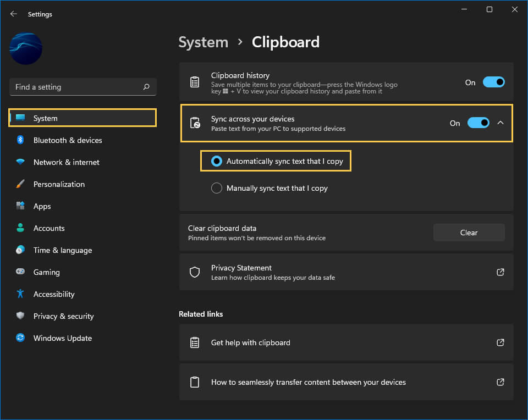Open How to seamlessly transfer content link
528x420 pixels.
coord(346,382)
